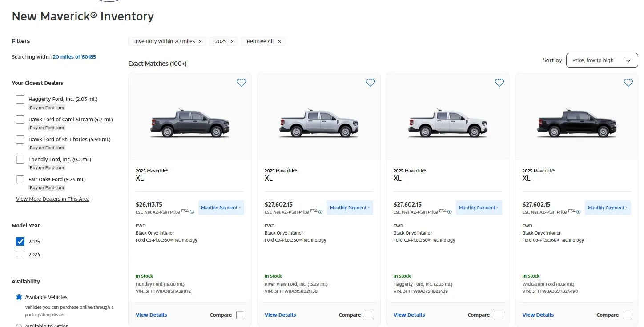The image size is (644, 327).
Task: Click 'Buy on Ford.com' under Friendly Ford
Action: point(47,167)
